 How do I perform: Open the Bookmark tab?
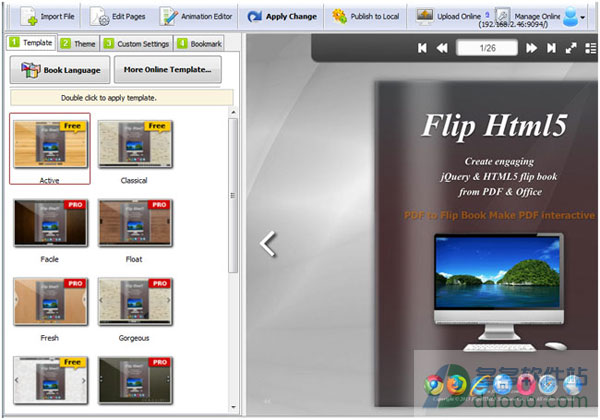pyautogui.click(x=199, y=44)
